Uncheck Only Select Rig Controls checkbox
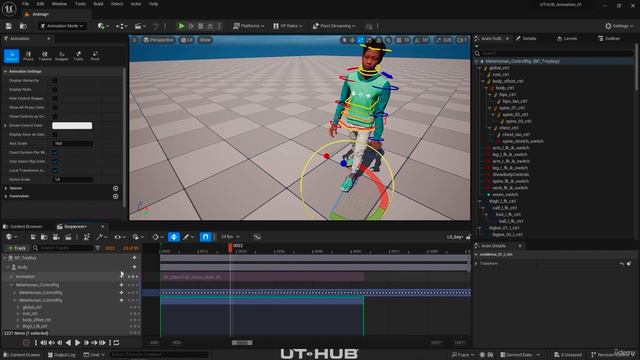The width and height of the screenshot is (640, 360). tap(55, 161)
